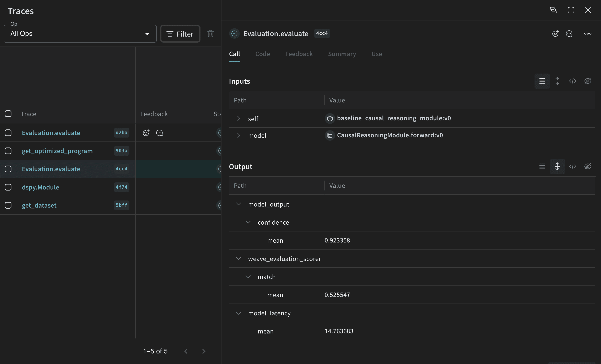Click the Trace column header
The width and height of the screenshot is (601, 364).
tap(28, 114)
